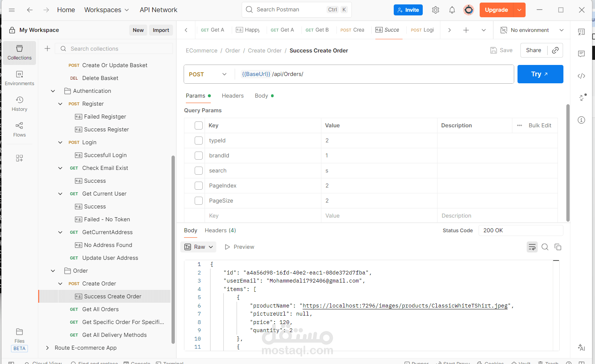This screenshot has width=595, height=364.
Task: Open the History sidebar icon
Action: point(19,104)
